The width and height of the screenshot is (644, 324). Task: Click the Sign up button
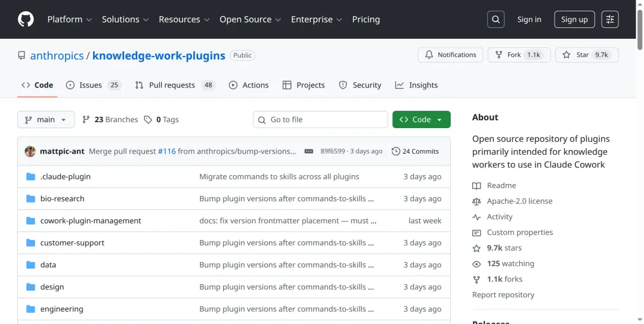click(574, 20)
